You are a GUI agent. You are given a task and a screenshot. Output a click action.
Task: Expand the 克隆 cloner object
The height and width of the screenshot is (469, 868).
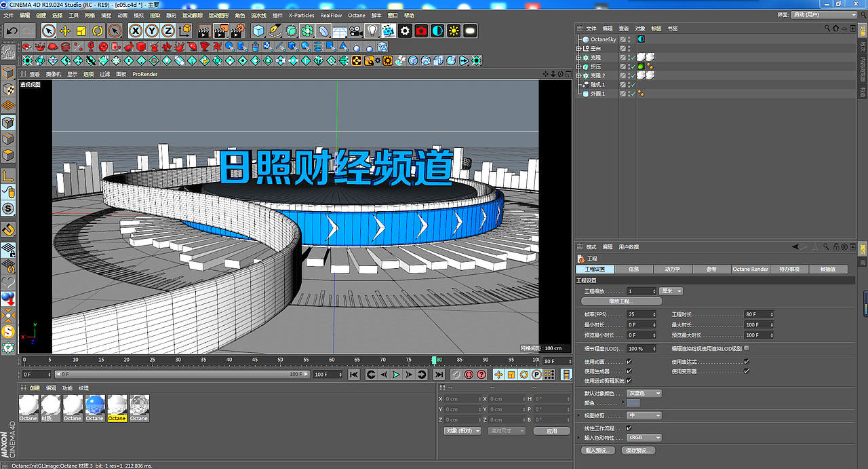[x=578, y=58]
